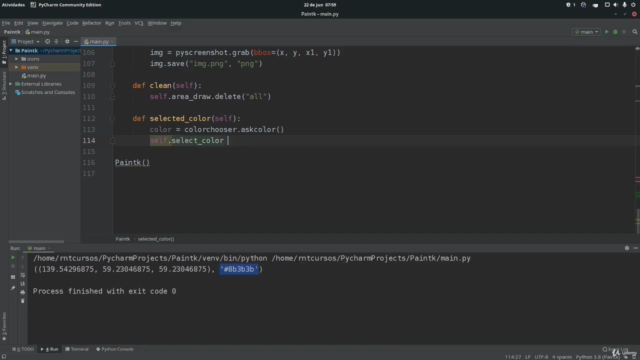Open Atividades in the top bar
Viewport: 640px width, 360px height.
(x=13, y=5)
